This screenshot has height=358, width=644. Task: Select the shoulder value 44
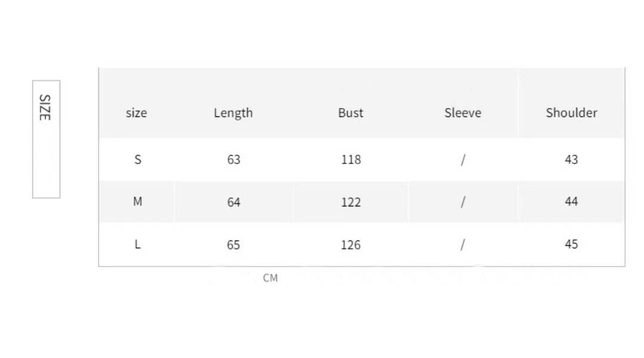click(x=571, y=202)
